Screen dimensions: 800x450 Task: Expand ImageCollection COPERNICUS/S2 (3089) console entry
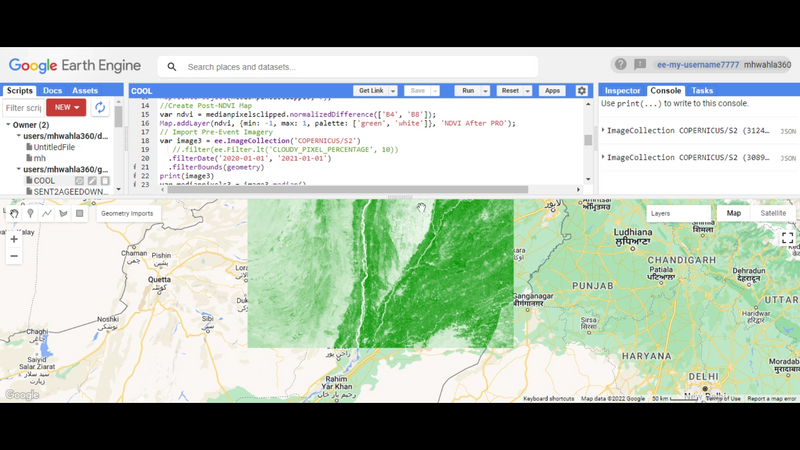pyautogui.click(x=603, y=157)
